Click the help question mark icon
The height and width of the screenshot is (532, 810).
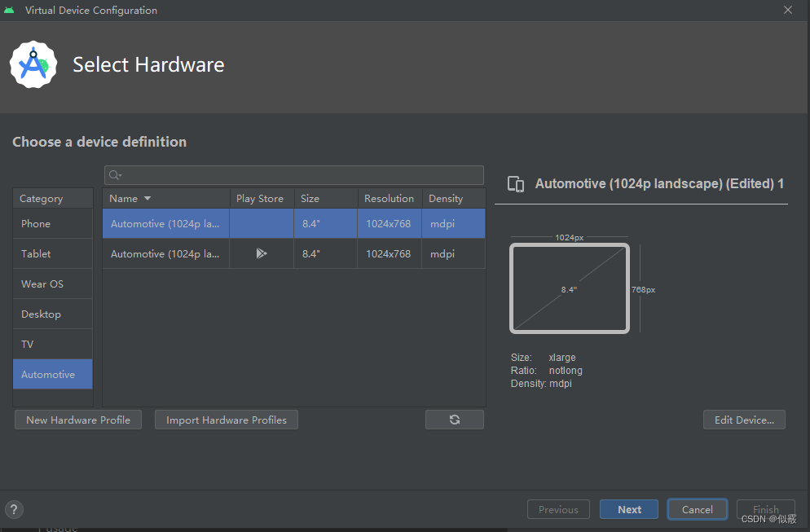pyautogui.click(x=14, y=509)
